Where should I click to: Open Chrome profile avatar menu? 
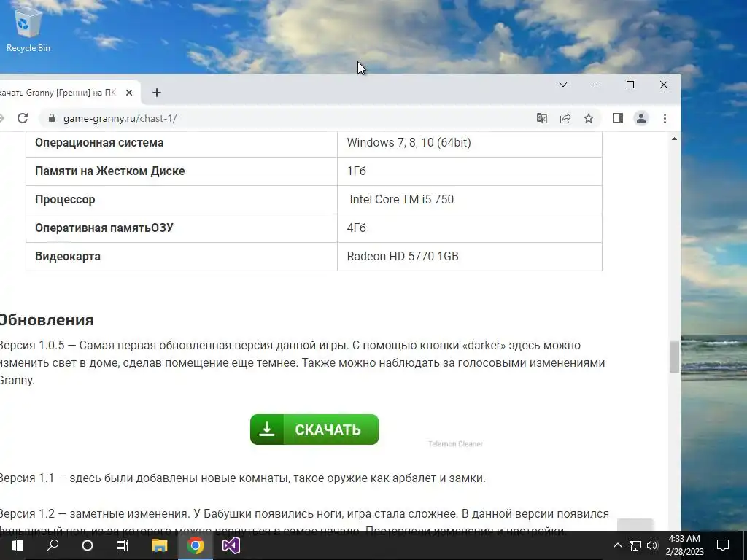[x=641, y=118]
